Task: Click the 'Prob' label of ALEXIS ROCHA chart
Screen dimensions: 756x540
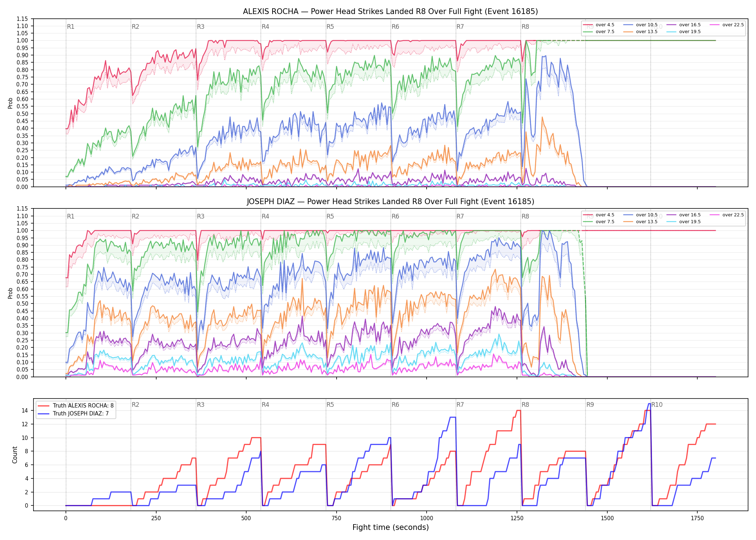Action: click(10, 103)
